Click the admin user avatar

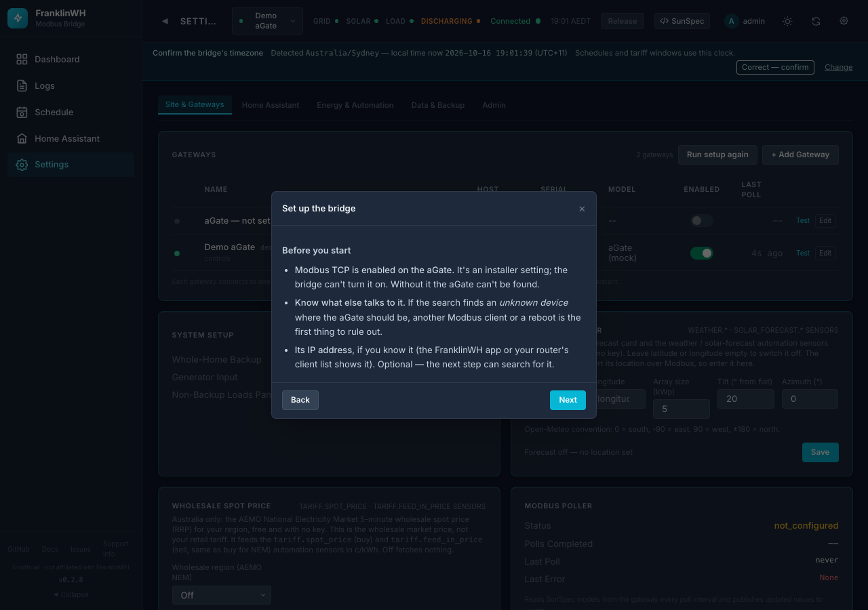731,21
